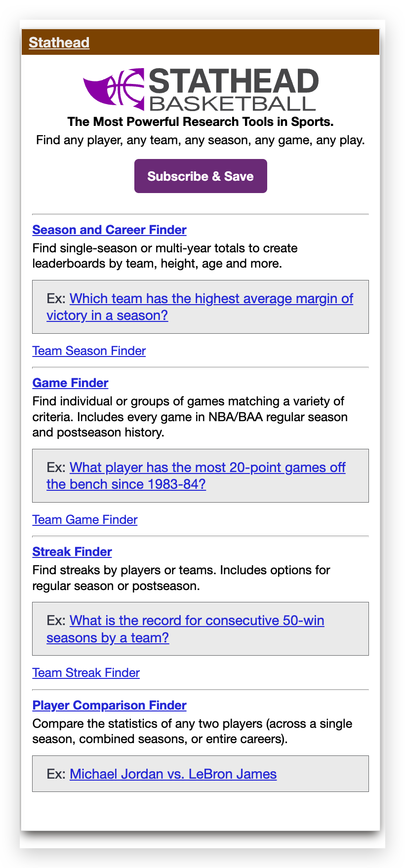Click the Streak Finder description text
This screenshot has height=868, width=405.
(x=181, y=578)
